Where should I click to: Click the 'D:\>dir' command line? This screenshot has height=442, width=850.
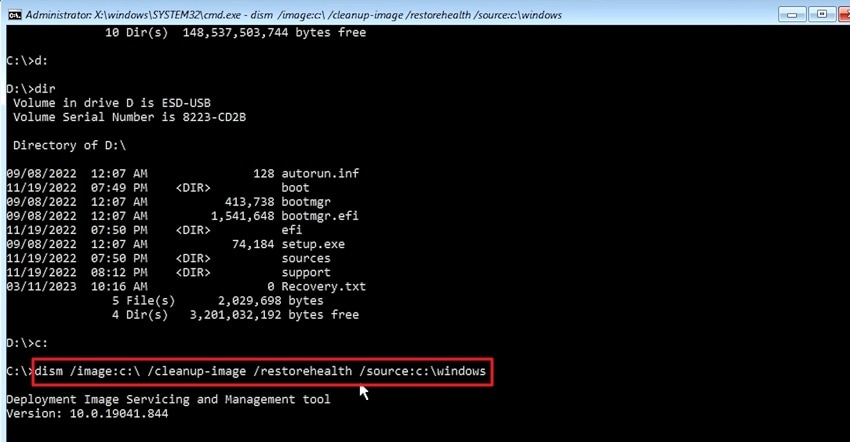coord(31,89)
